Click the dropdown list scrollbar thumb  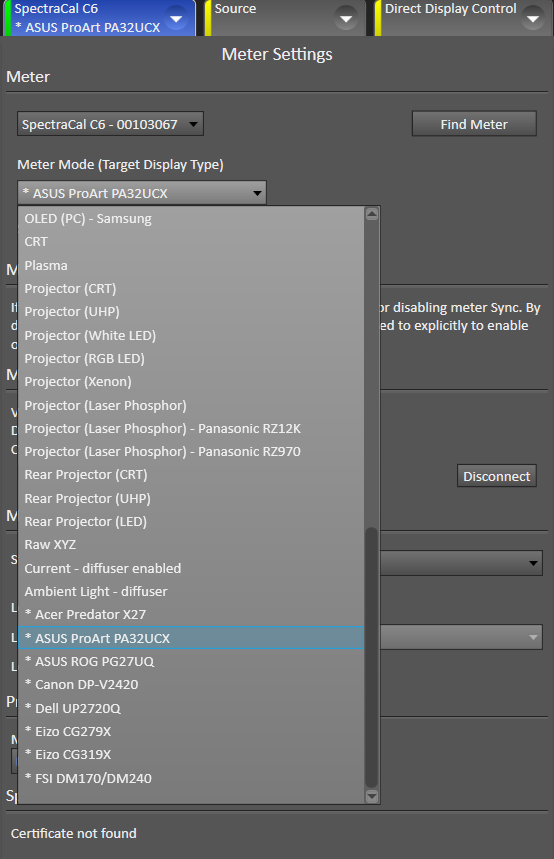tap(372, 657)
